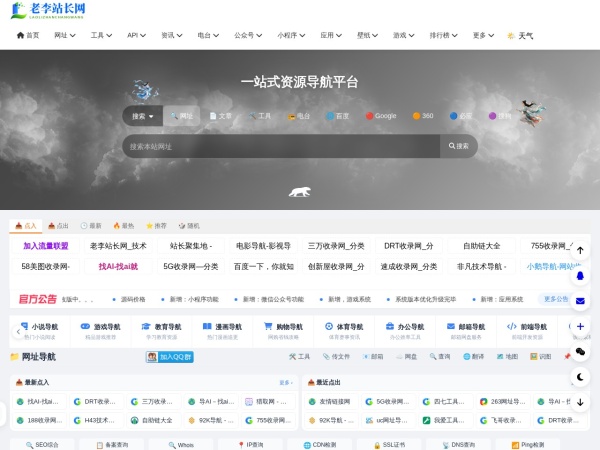Click the scroll-to-bottom arrow button
The image size is (600, 450).
click(580, 402)
